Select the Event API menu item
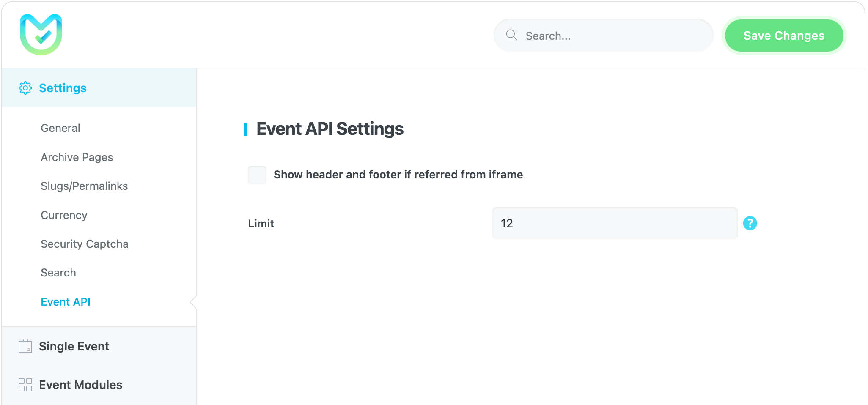 [66, 302]
